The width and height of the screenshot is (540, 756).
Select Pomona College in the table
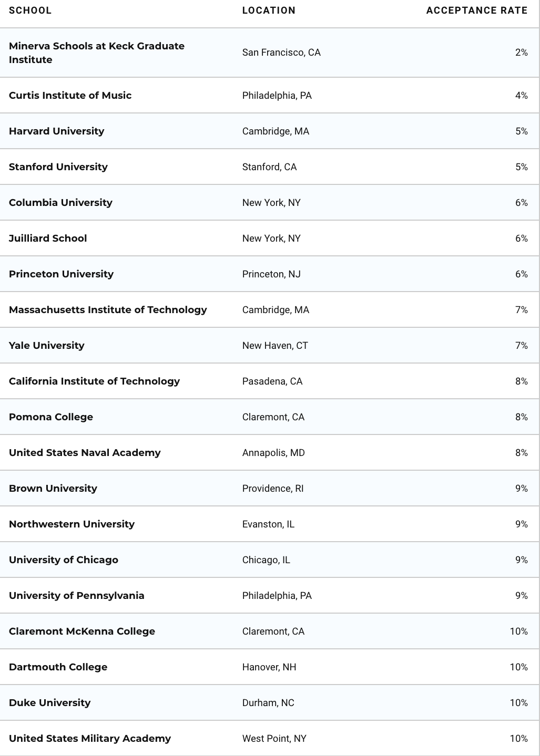(x=51, y=417)
